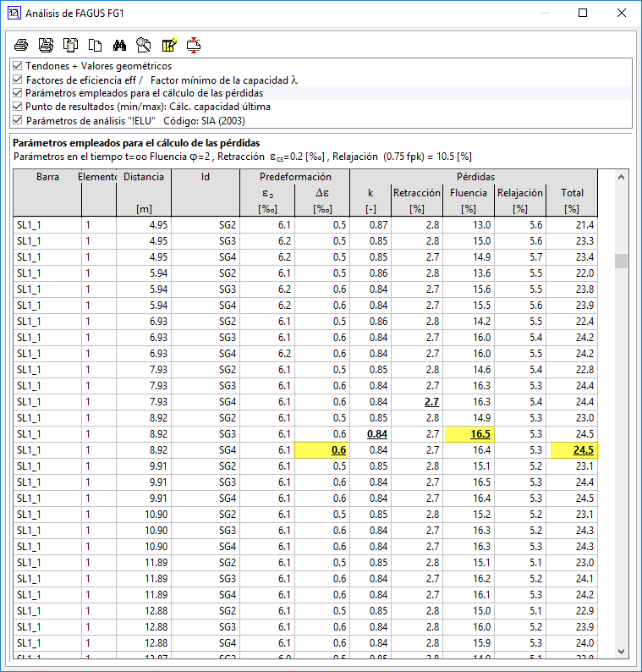This screenshot has width=642, height=672.
Task: Uncheck Parámetros de análisis "!ELU" checkbox
Action: pos(18,120)
